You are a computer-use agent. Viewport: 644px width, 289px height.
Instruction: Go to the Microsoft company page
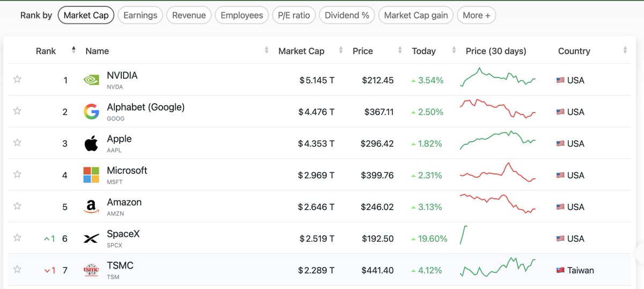pos(127,170)
